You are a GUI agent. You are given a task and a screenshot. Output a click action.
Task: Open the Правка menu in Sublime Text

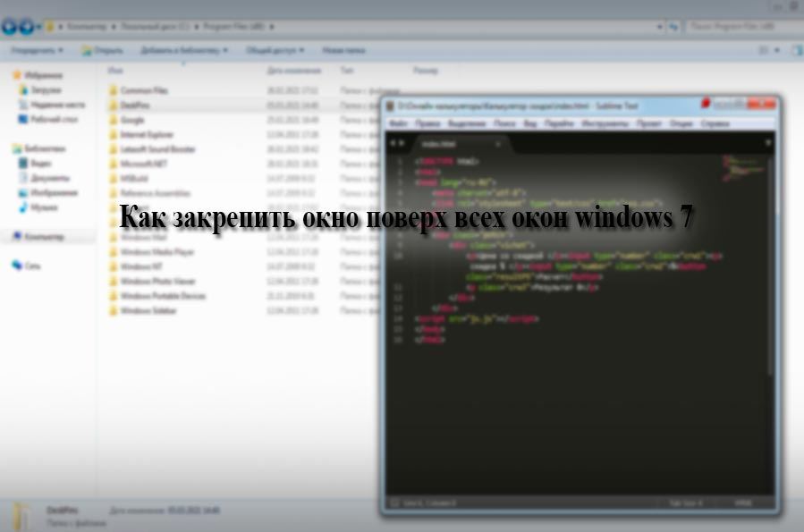coord(427,123)
